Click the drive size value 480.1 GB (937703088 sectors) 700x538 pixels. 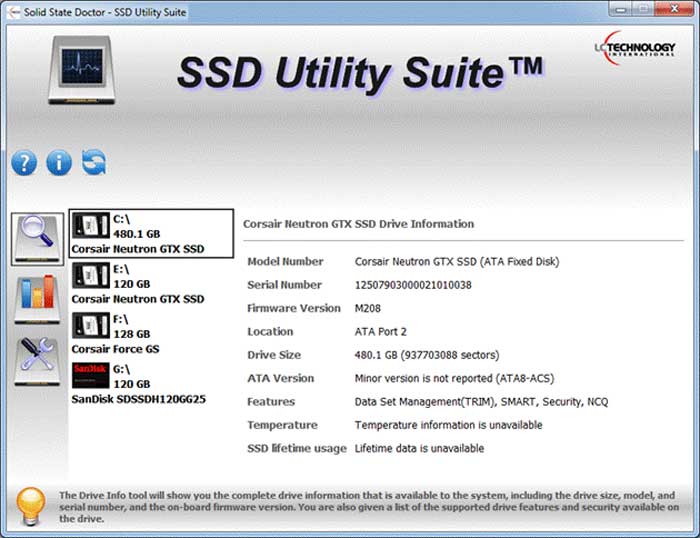coord(427,355)
